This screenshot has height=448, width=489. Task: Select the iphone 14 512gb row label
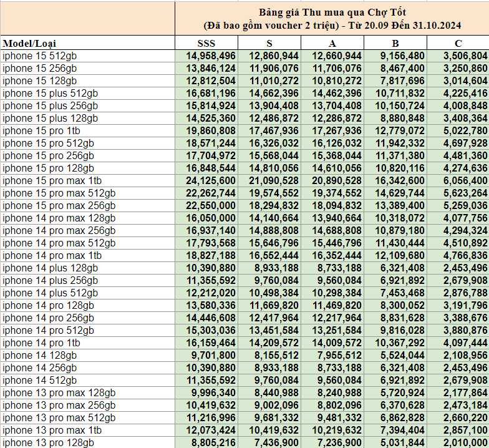[x=87, y=381]
